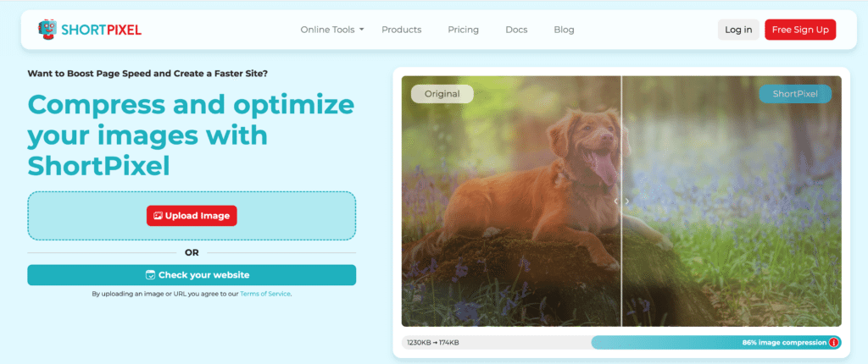This screenshot has height=364, width=868.
Task: Click the Free Sign Up button
Action: pyautogui.click(x=800, y=30)
